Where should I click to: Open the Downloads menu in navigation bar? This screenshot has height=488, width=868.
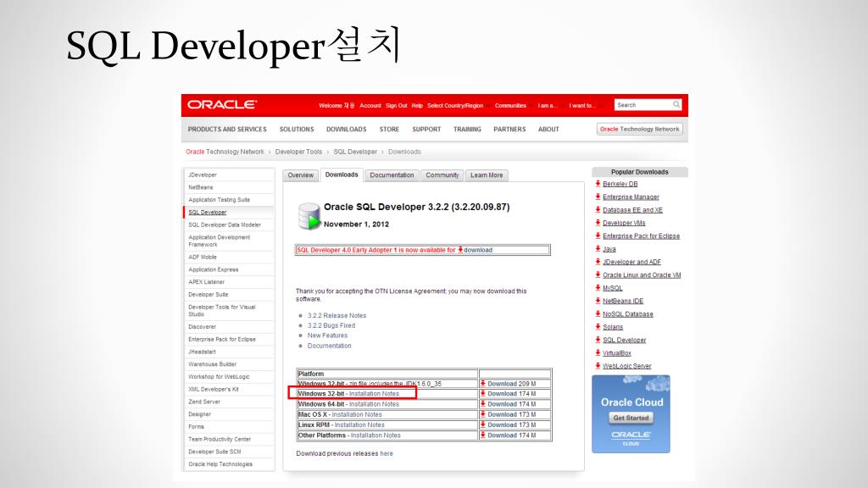347,129
